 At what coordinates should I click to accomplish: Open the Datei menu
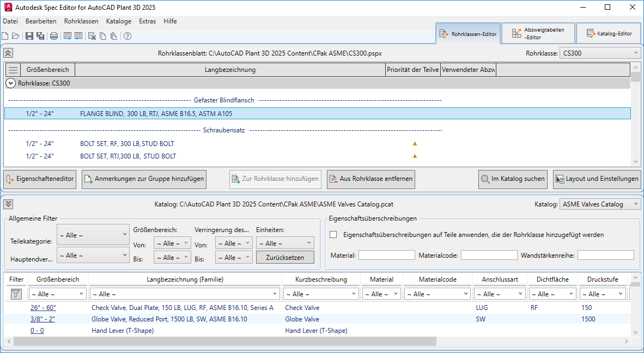click(x=10, y=21)
